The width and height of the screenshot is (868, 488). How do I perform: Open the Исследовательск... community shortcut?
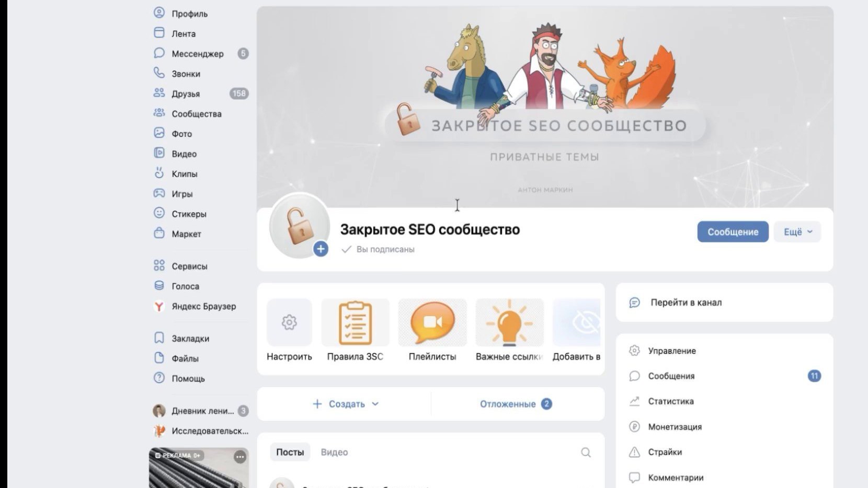point(201,431)
